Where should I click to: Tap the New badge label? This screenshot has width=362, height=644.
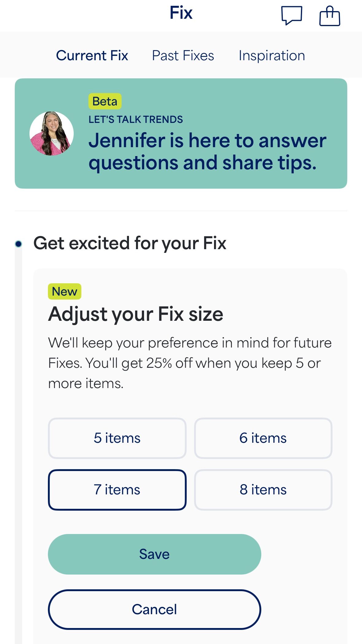pos(64,291)
